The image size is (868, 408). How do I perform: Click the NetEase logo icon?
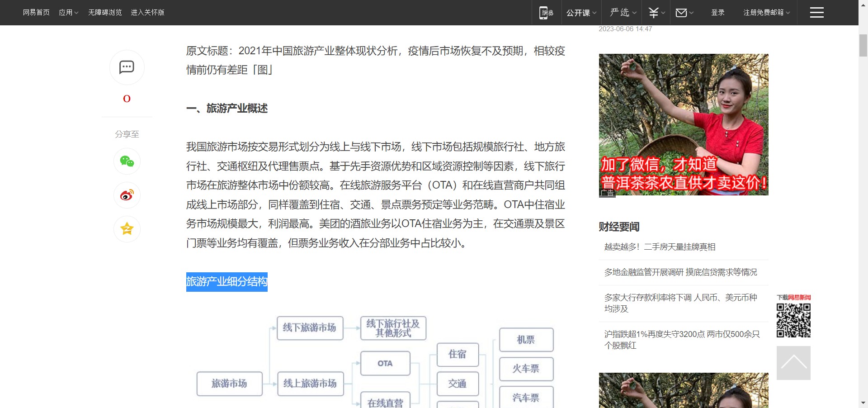[x=546, y=12]
